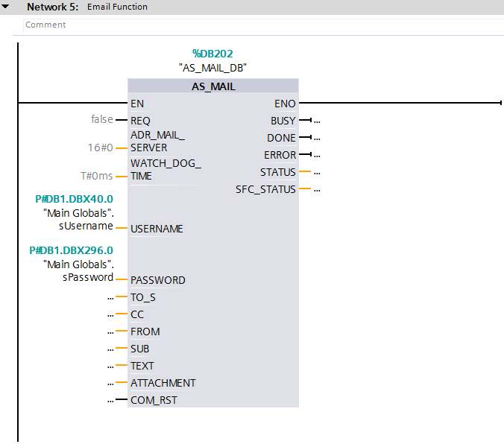504x444 pixels.
Task: Click the empty SUB input placeholder
Action: pos(110,349)
